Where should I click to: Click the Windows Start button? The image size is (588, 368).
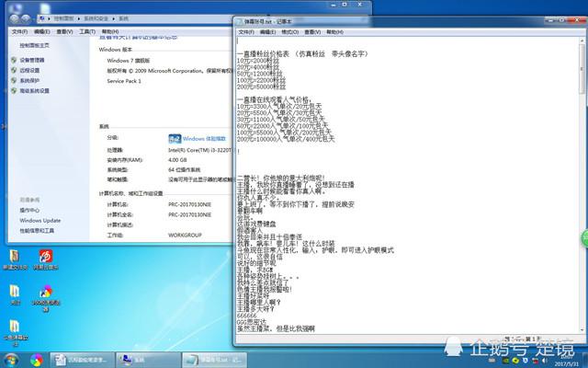click(x=13, y=360)
